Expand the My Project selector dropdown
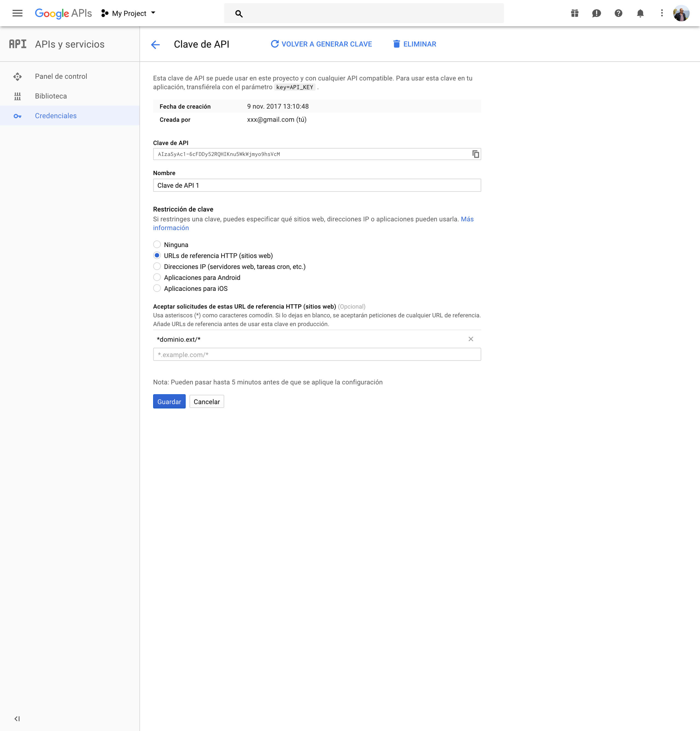Image resolution: width=700 pixels, height=731 pixels. [129, 13]
